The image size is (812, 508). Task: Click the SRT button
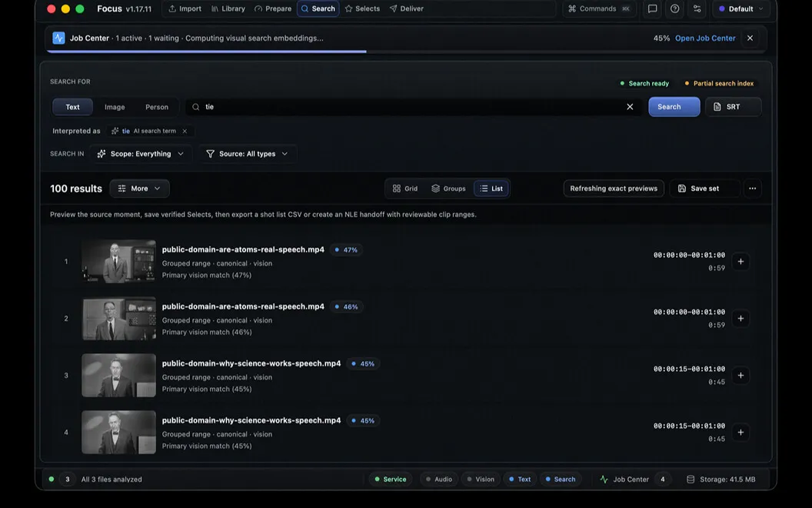point(734,107)
